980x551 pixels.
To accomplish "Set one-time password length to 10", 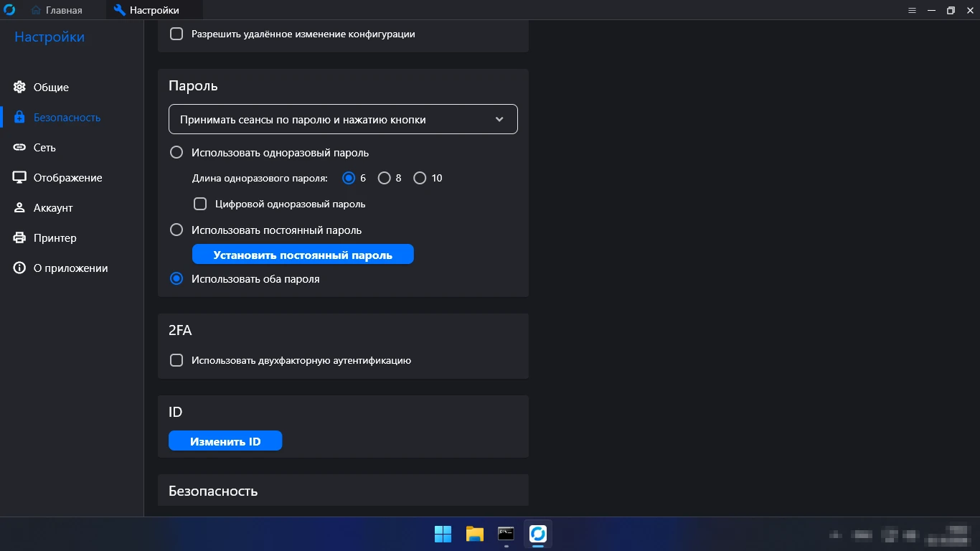I will [x=420, y=178].
